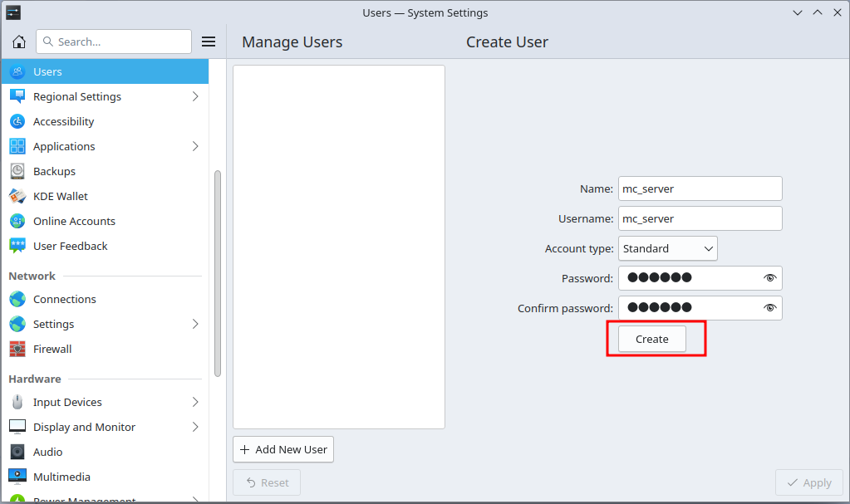
Task: Select Users in the sidebar
Action: pyautogui.click(x=47, y=71)
